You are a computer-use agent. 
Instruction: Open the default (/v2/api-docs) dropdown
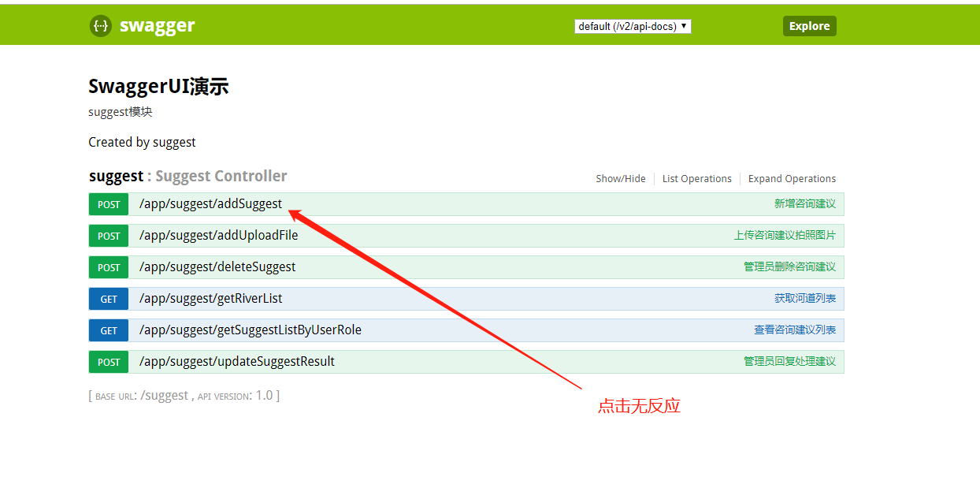633,26
